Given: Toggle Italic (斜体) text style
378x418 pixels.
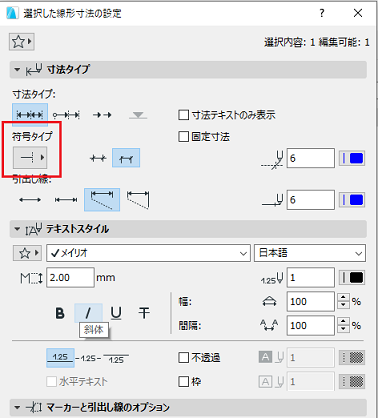Looking at the screenshot, I should click(88, 313).
